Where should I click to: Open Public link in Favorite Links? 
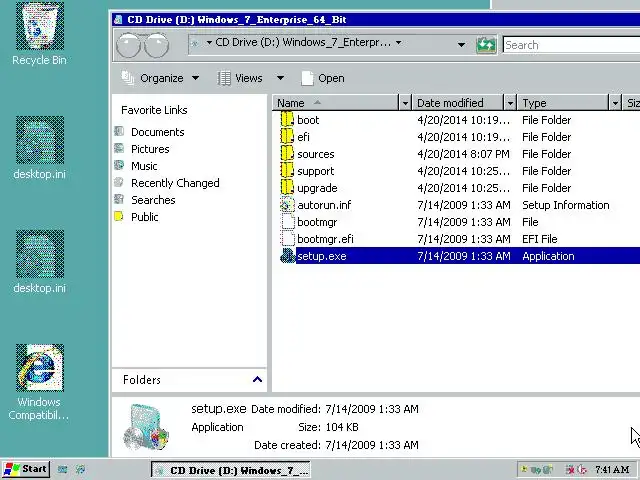144,217
